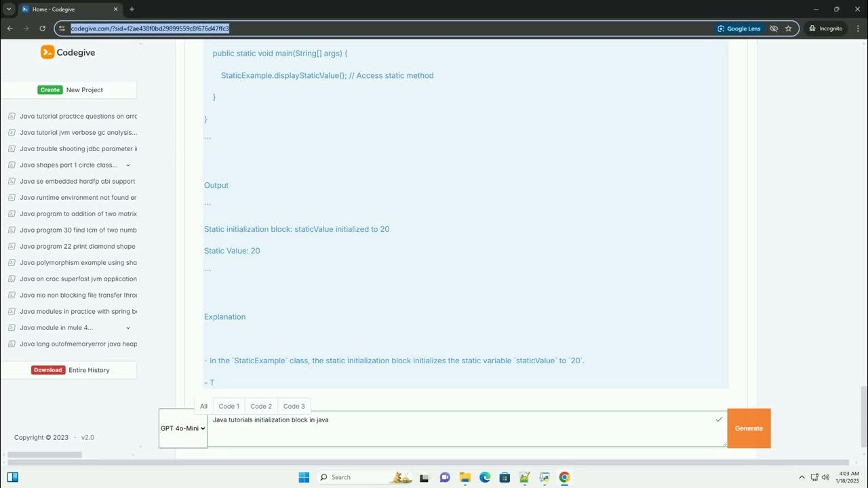Go back to the previous page
The image size is (868, 488).
pyautogui.click(x=10, y=28)
